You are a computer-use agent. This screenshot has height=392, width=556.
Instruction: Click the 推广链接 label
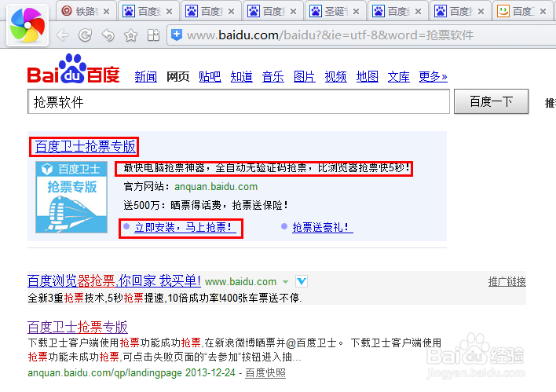pyautogui.click(x=507, y=282)
